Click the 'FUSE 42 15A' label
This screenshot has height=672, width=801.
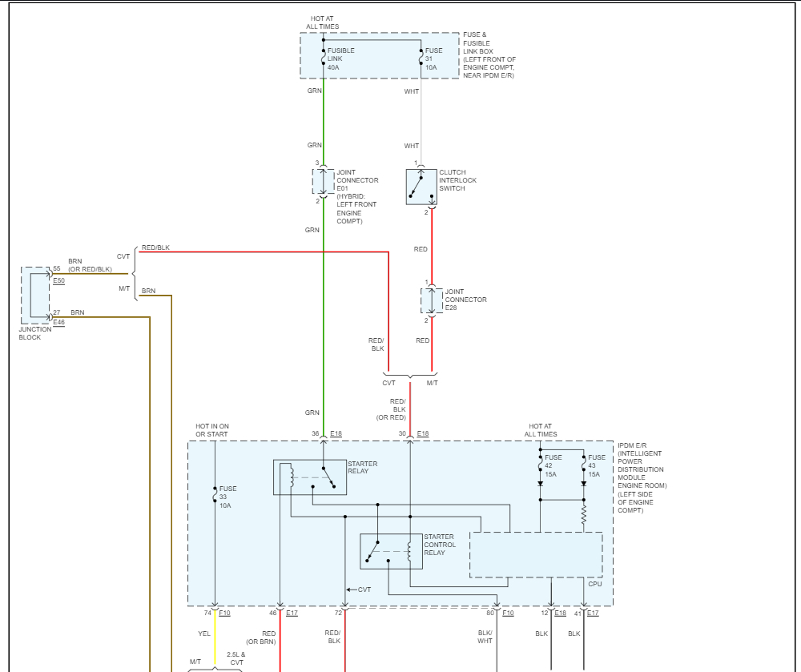553,465
